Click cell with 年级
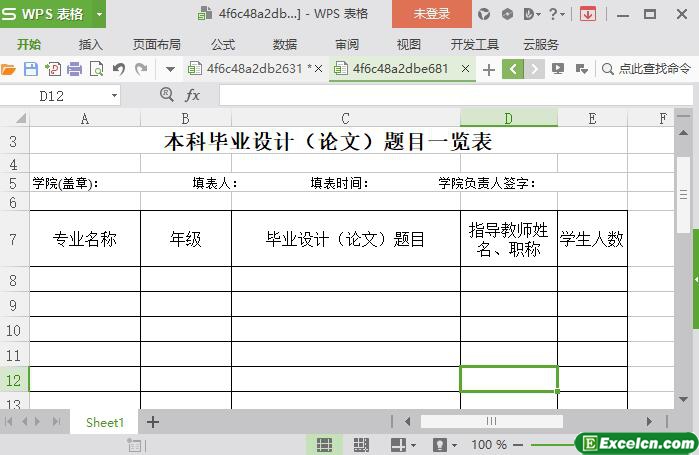Screen dimensions: 699x455 click(x=185, y=239)
